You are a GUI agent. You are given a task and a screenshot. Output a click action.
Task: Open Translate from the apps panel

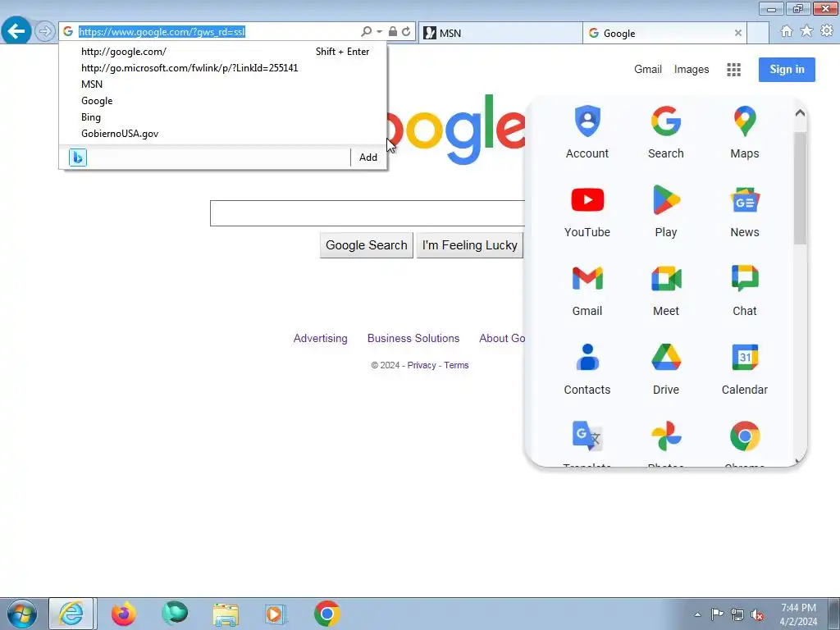(x=587, y=442)
